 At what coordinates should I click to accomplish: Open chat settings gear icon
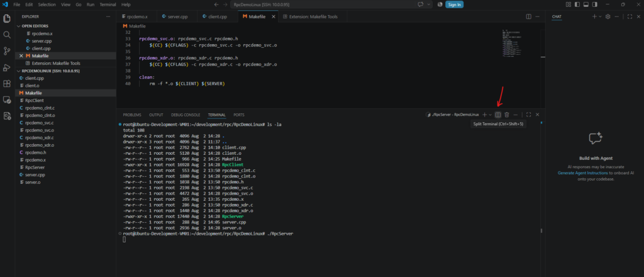[608, 16]
